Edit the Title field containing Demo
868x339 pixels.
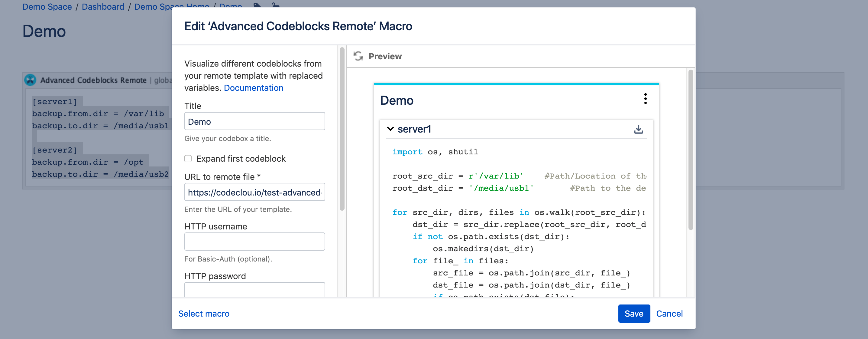[x=254, y=121]
